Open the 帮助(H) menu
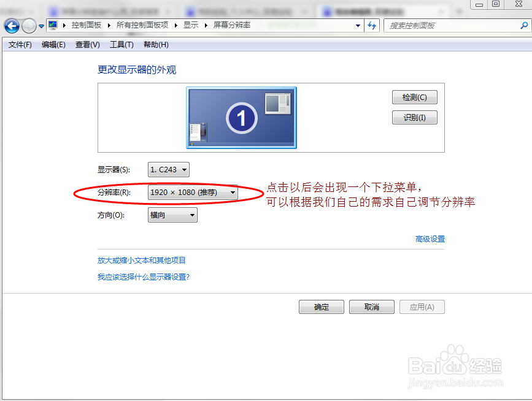 point(156,45)
